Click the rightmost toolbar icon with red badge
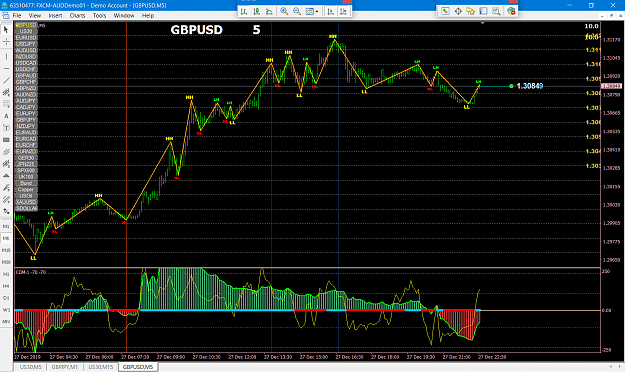This screenshot has width=625, height=372. pyautogui.click(x=511, y=11)
